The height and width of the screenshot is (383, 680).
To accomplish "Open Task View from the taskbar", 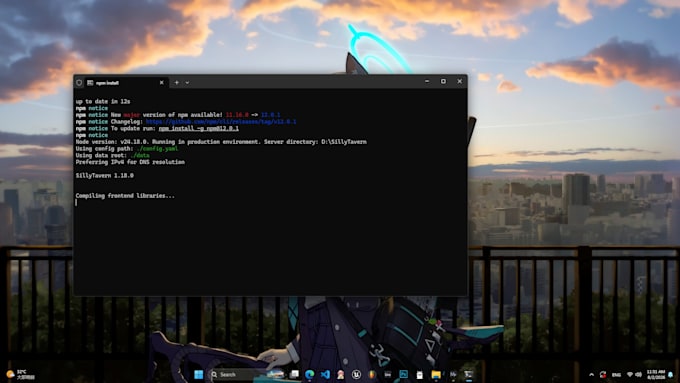I will [x=294, y=374].
